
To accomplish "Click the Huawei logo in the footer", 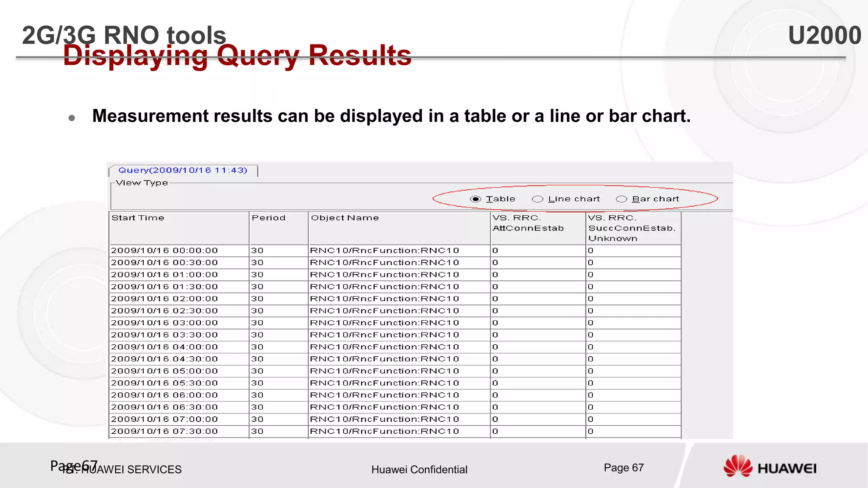I will 770,466.
